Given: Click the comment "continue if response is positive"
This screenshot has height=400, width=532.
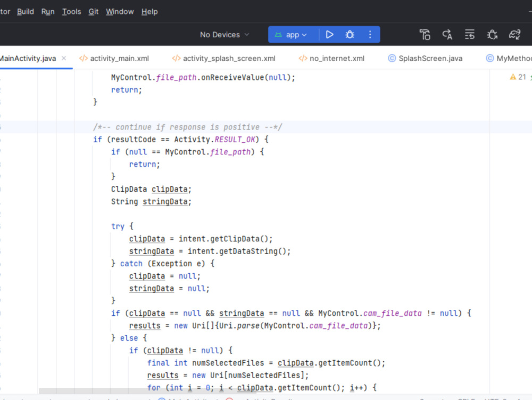Looking at the screenshot, I should point(187,127).
